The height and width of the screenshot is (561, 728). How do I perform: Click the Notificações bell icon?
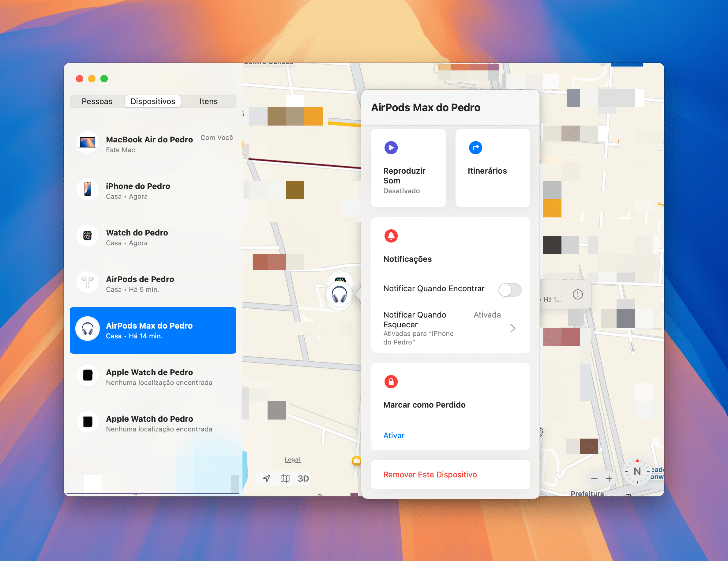[391, 236]
